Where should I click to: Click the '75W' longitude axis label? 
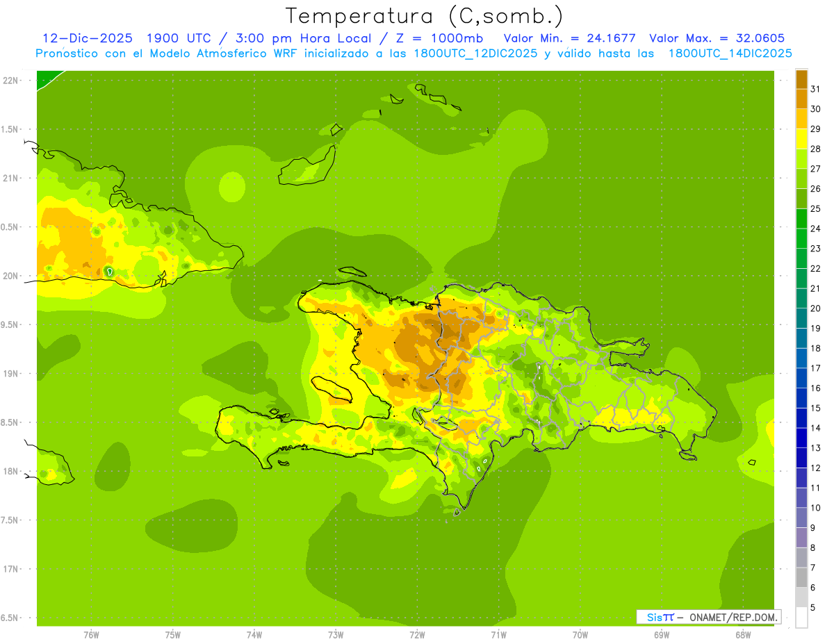point(173,634)
